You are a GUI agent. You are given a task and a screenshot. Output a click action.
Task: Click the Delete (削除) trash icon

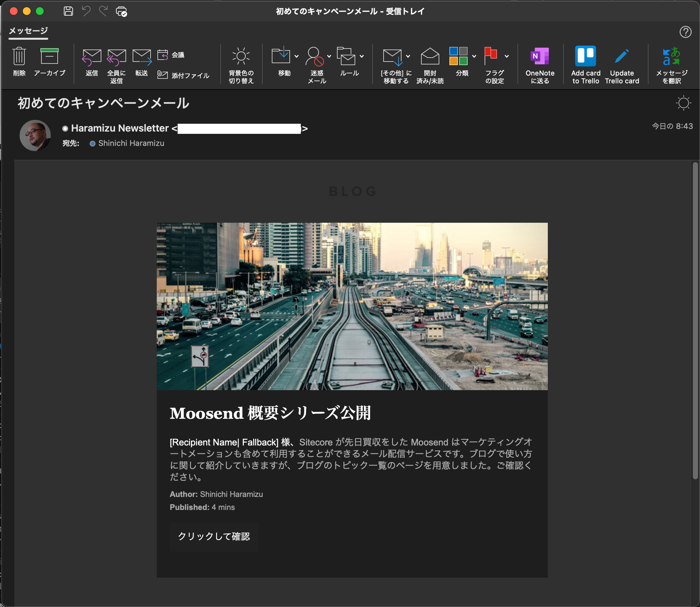(x=19, y=56)
